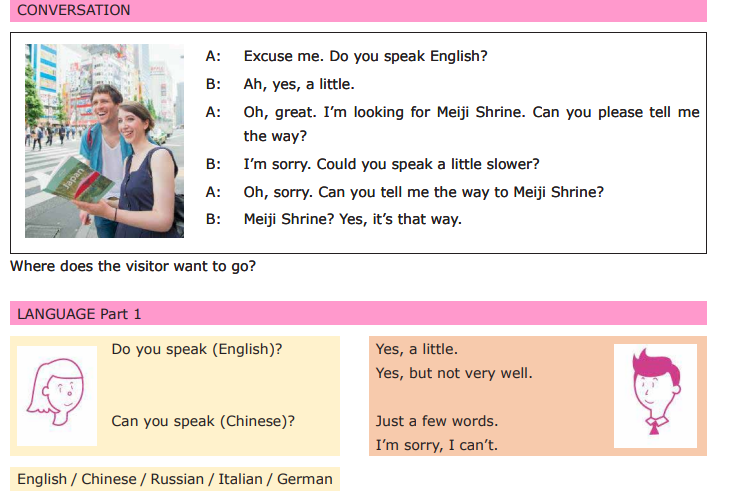Click the answer "Yes, but not very well."
The width and height of the screenshot is (737, 498).
tap(454, 374)
